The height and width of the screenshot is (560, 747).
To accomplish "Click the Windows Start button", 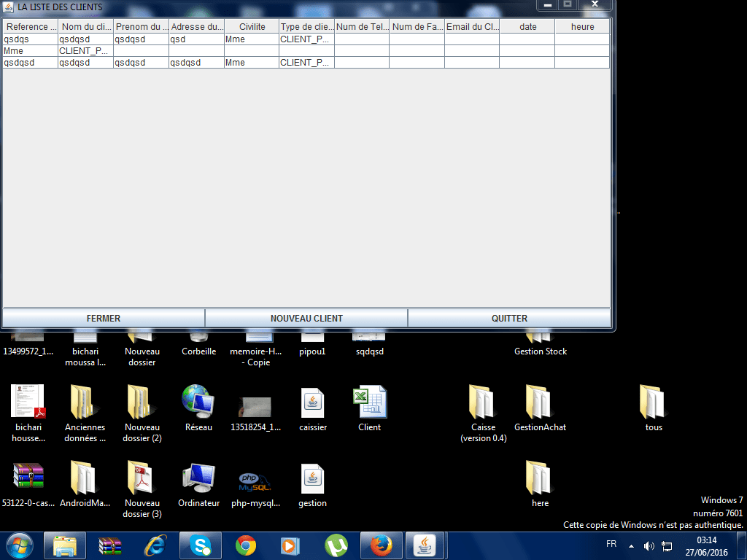I will point(20,545).
